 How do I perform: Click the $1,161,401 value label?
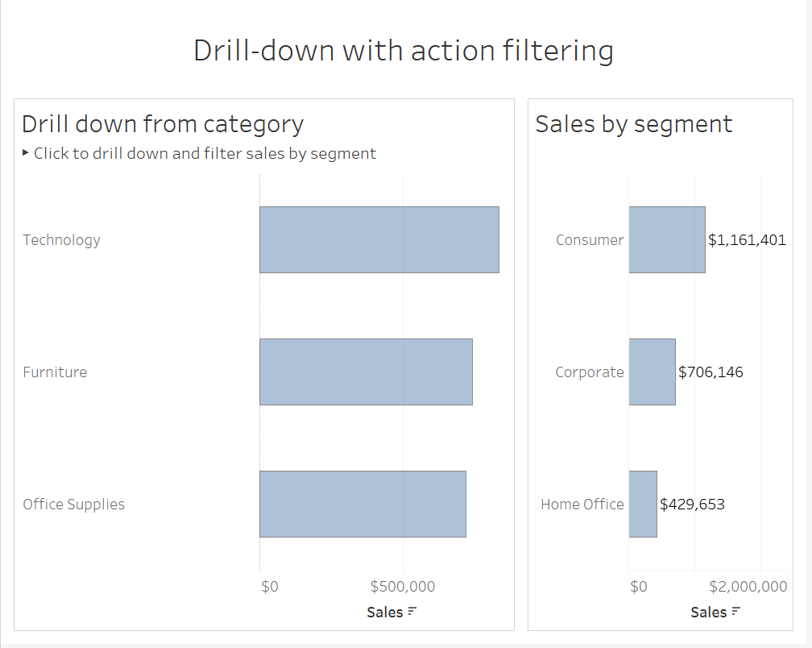pyautogui.click(x=747, y=239)
